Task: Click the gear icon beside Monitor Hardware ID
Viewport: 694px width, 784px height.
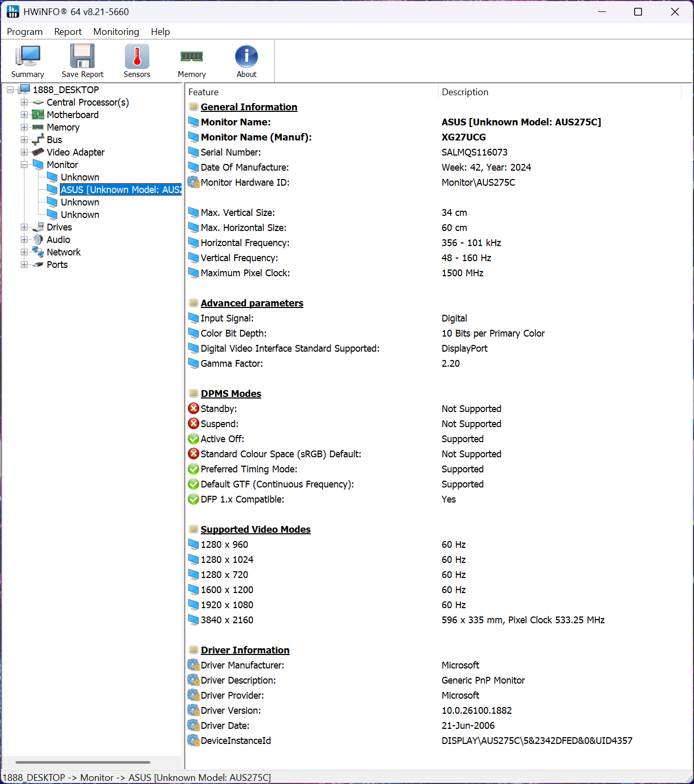Action: (x=194, y=182)
